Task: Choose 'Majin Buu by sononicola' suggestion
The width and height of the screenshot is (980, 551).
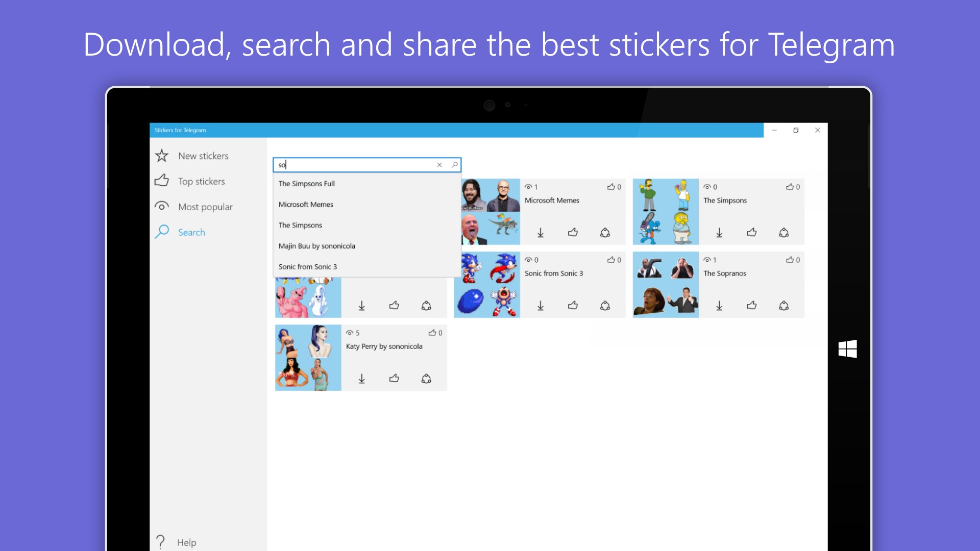Action: 316,246
